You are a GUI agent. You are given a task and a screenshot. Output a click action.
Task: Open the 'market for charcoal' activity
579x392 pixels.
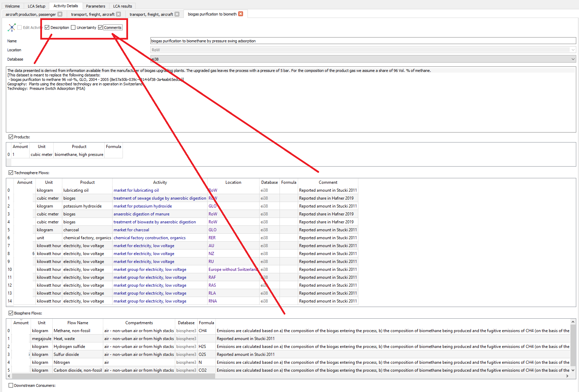pyautogui.click(x=131, y=230)
